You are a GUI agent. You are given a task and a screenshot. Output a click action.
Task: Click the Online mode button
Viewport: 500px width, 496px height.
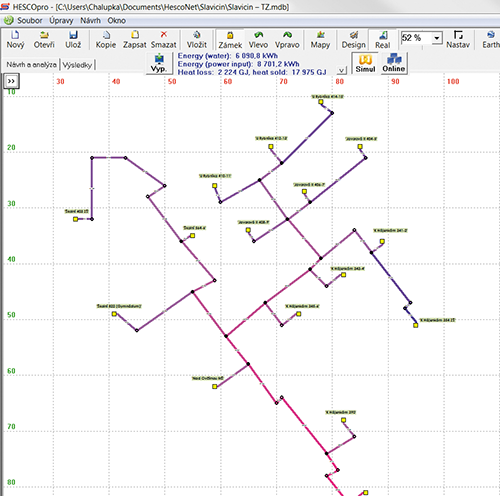pyautogui.click(x=394, y=63)
